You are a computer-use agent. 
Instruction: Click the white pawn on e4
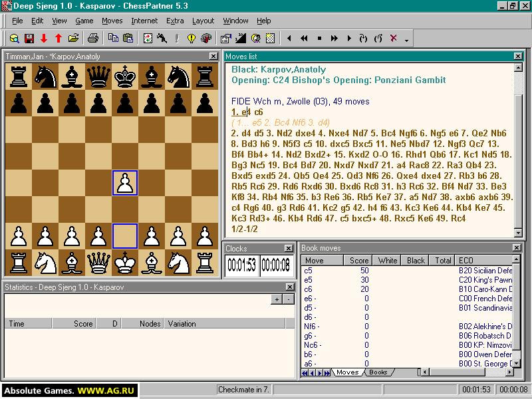point(125,183)
